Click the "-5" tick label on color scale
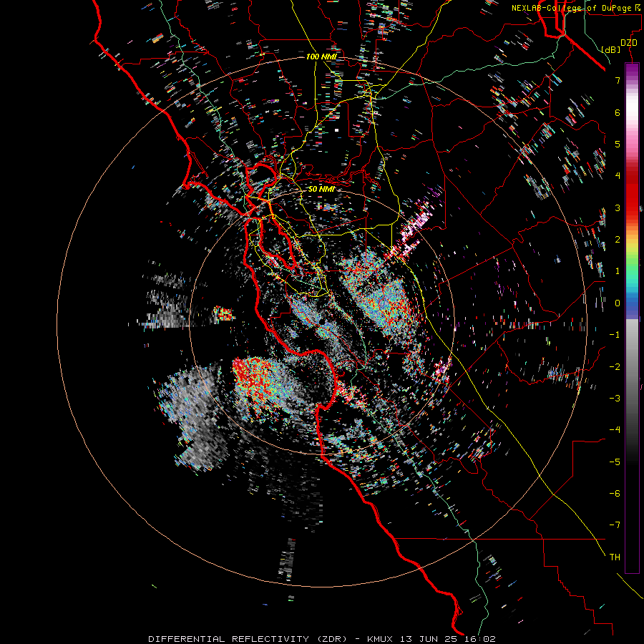This screenshot has height=644, width=644. [x=615, y=462]
